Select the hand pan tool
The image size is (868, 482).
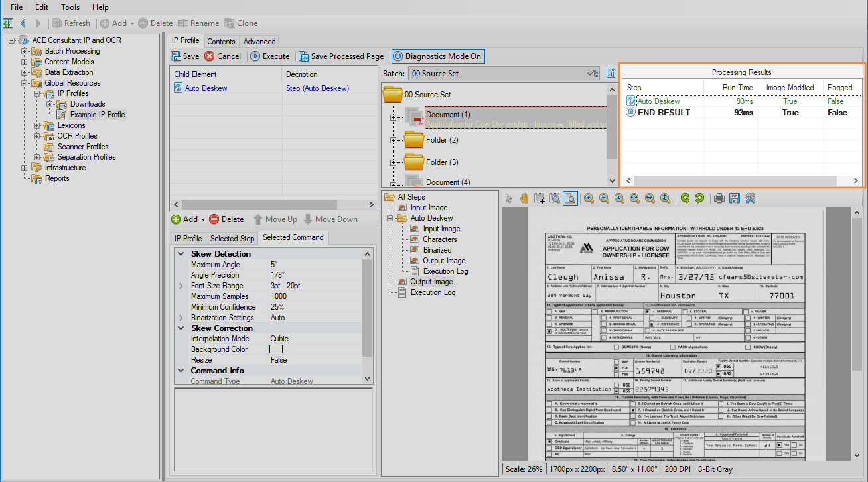coord(524,198)
